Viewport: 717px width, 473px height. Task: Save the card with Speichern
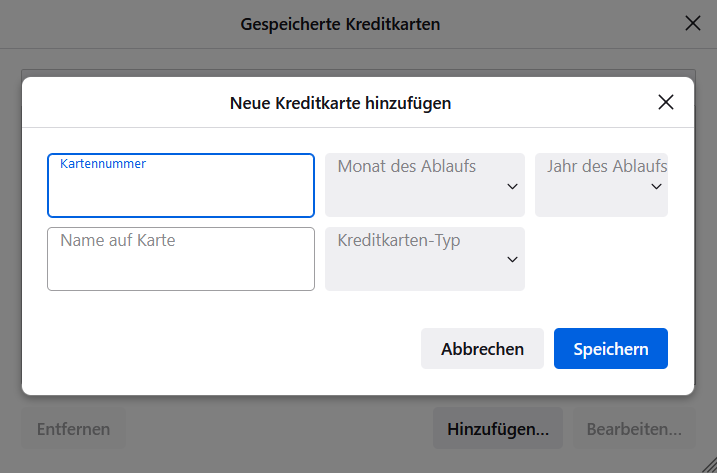pyautogui.click(x=610, y=349)
